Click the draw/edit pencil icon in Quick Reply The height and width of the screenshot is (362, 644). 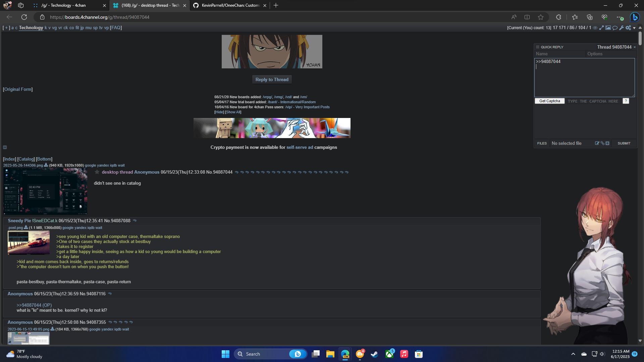click(597, 143)
